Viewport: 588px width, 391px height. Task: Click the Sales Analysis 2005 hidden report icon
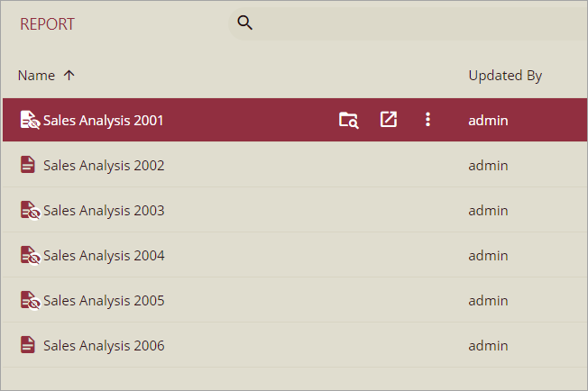[30, 301]
